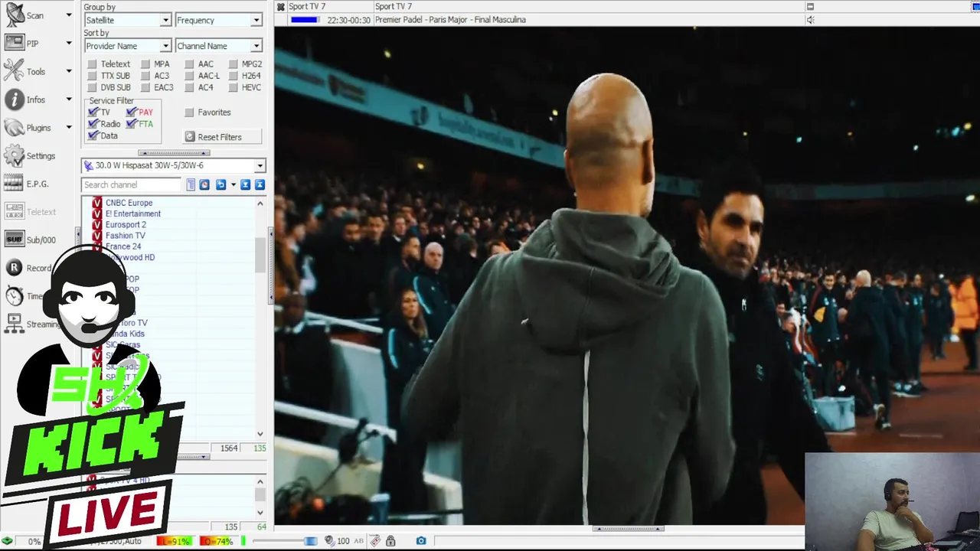
Task: Click the blue undo arrow icon
Action: [x=221, y=184]
